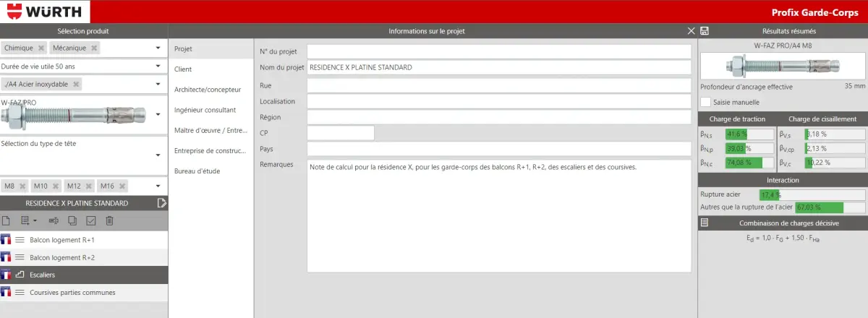Click handle icon of Coursives parties communes

pos(20,292)
